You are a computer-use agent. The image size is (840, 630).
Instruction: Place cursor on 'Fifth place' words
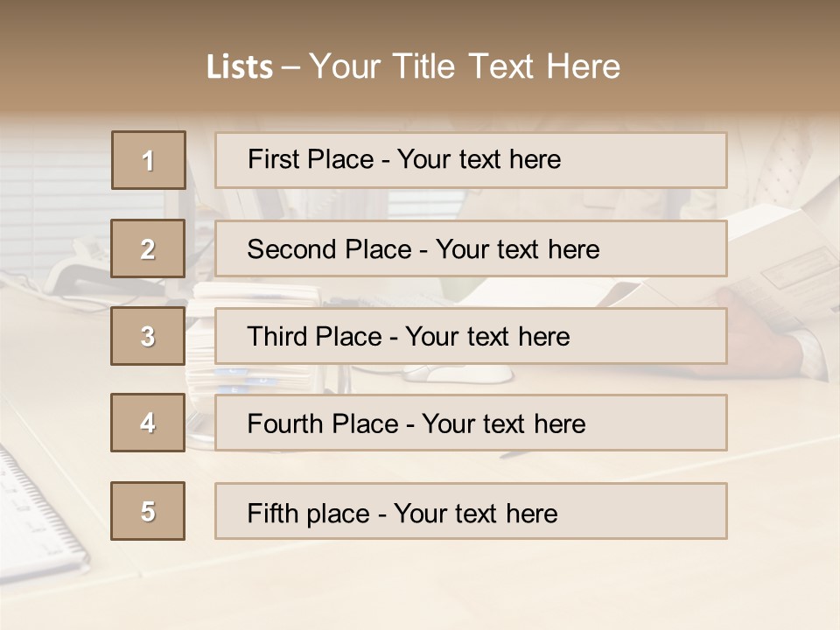309,514
